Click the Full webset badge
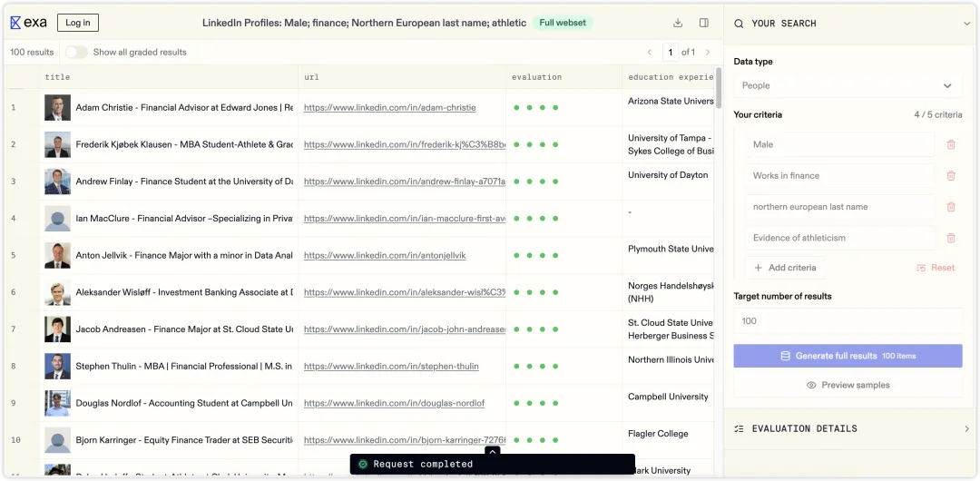980x481 pixels. pos(563,24)
